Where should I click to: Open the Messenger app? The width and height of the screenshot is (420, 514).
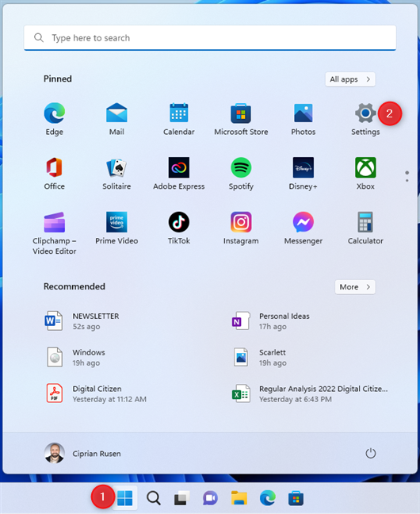point(304,228)
